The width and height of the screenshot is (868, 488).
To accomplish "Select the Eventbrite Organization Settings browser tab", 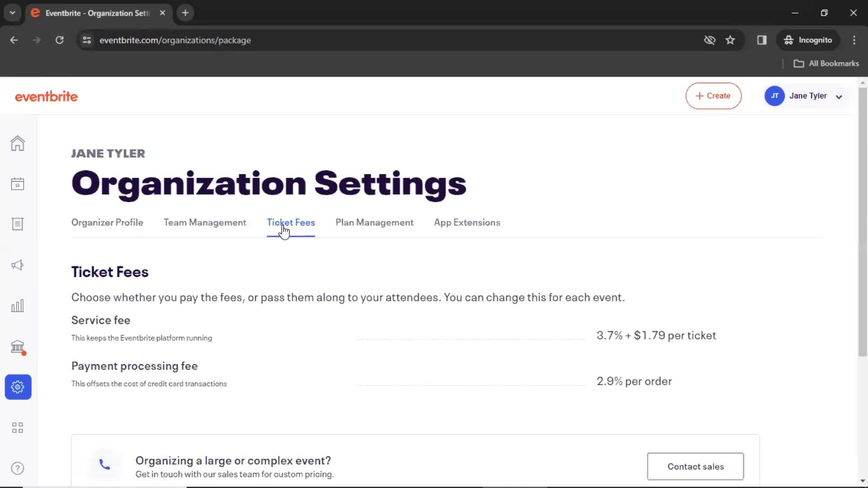I will 98,13.
